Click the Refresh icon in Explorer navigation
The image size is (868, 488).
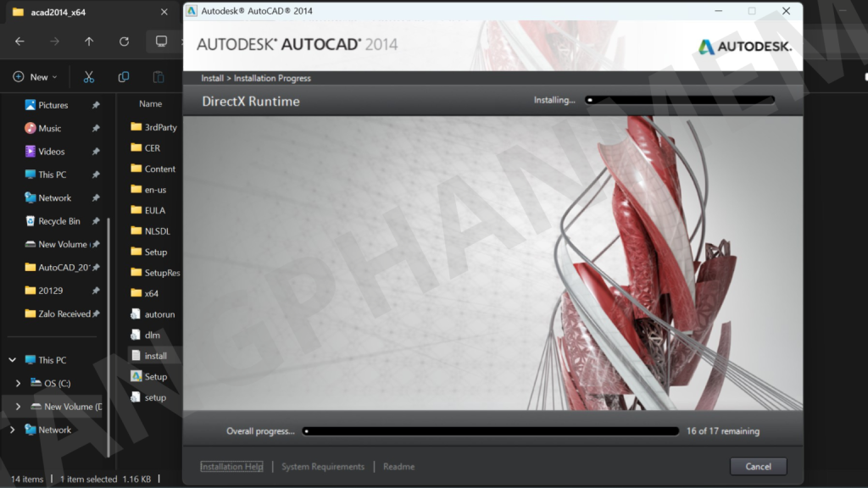click(x=125, y=42)
